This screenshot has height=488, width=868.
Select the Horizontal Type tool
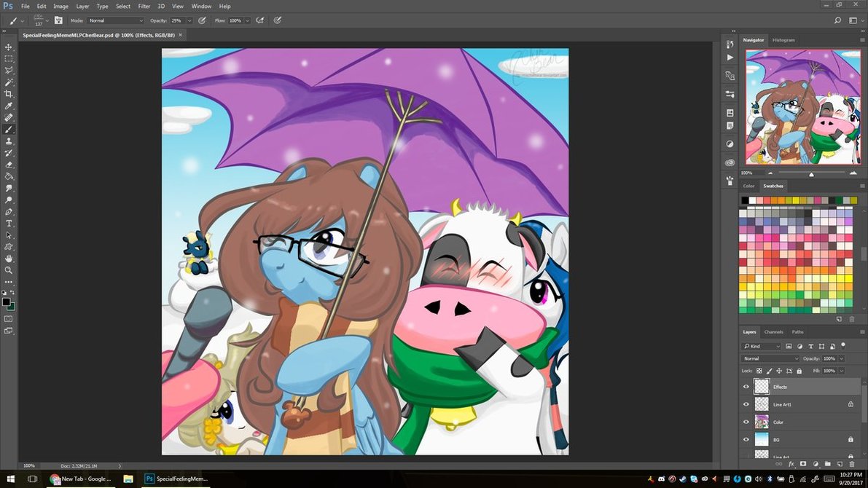point(9,224)
